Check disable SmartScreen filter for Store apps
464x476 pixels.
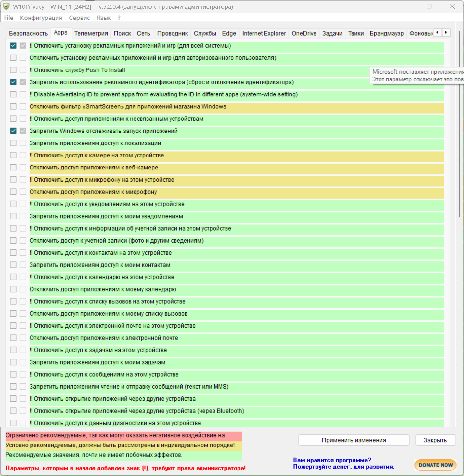[x=13, y=106]
